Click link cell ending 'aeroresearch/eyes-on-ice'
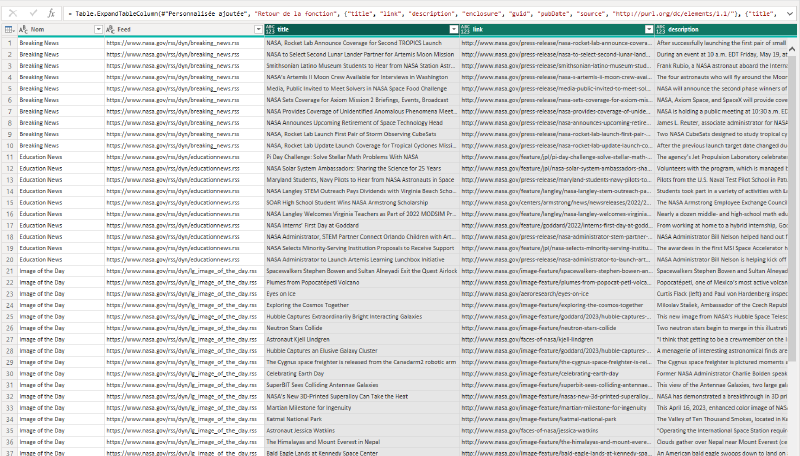 point(557,294)
